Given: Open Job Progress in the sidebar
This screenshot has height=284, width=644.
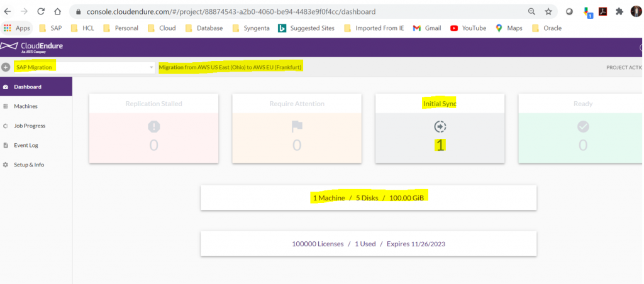Looking at the screenshot, I should [x=36, y=126].
